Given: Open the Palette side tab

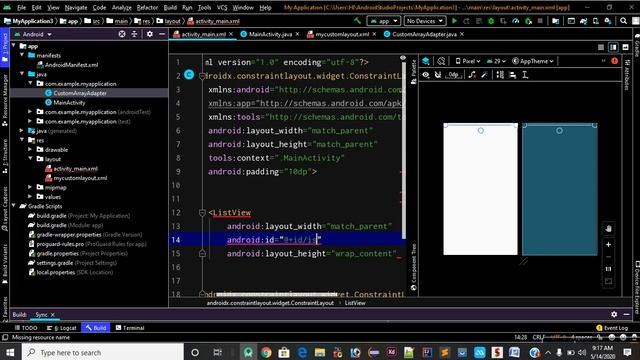Looking at the screenshot, I should point(413,73).
